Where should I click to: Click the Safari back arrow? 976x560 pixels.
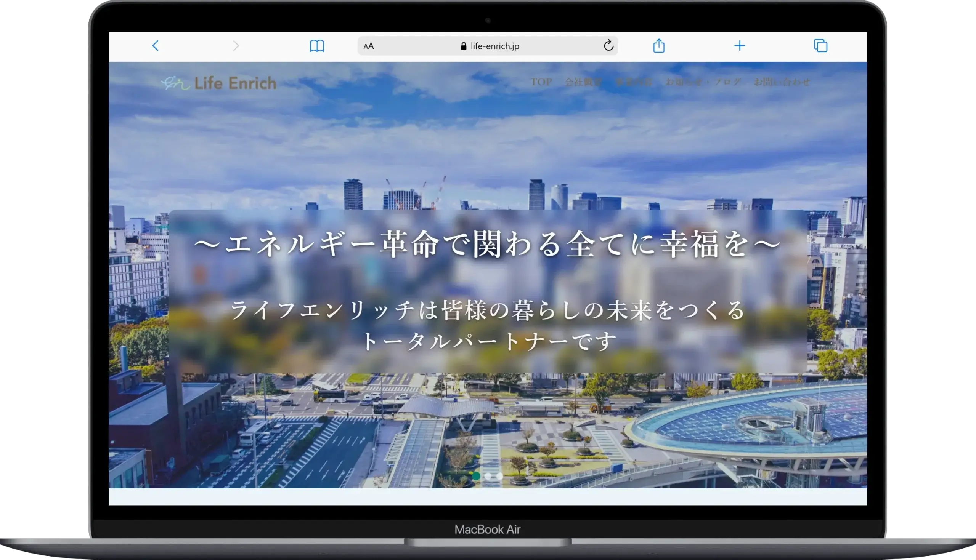point(156,46)
